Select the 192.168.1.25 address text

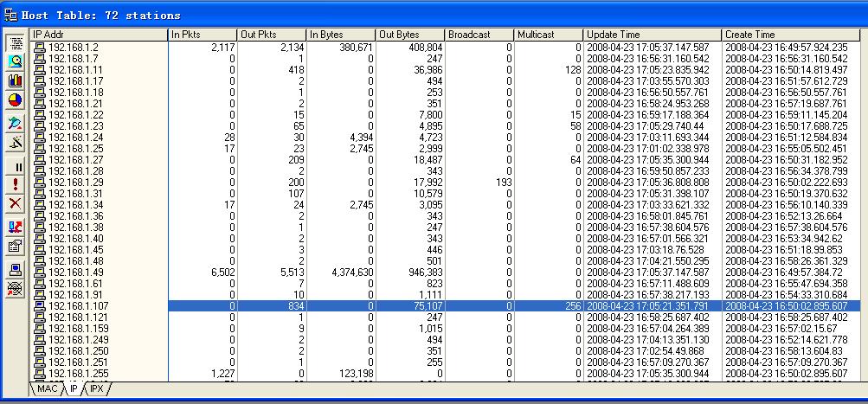coord(76,149)
